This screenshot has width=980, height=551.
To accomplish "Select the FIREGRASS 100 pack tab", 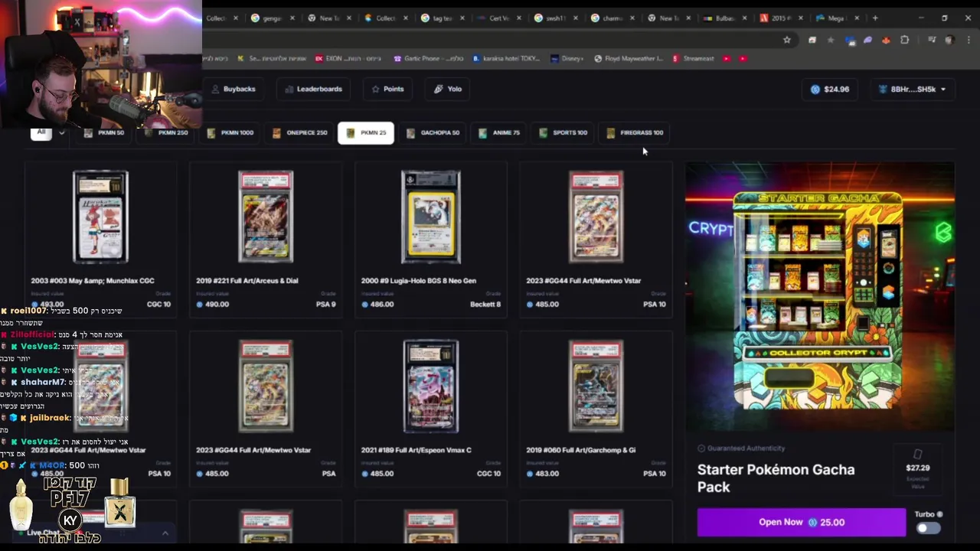I will [635, 132].
